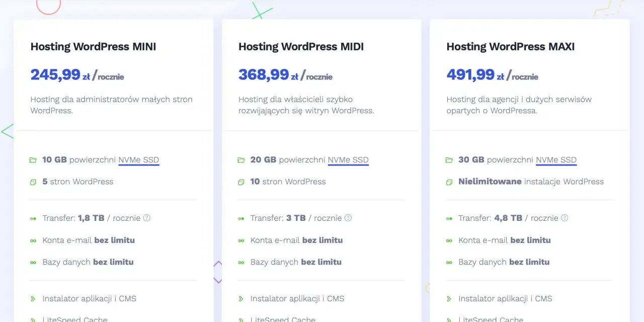
Task: Open help tooltip icon for 3 TB transfer
Action: pos(348,218)
